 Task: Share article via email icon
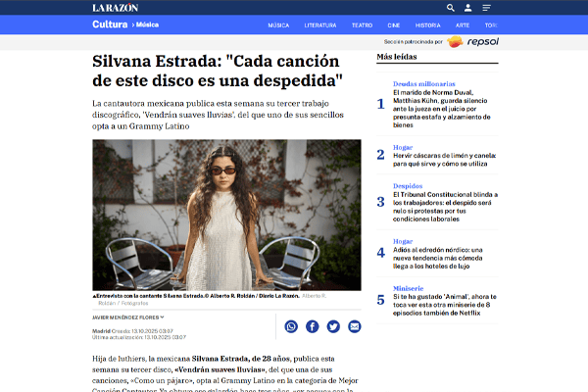(x=355, y=326)
